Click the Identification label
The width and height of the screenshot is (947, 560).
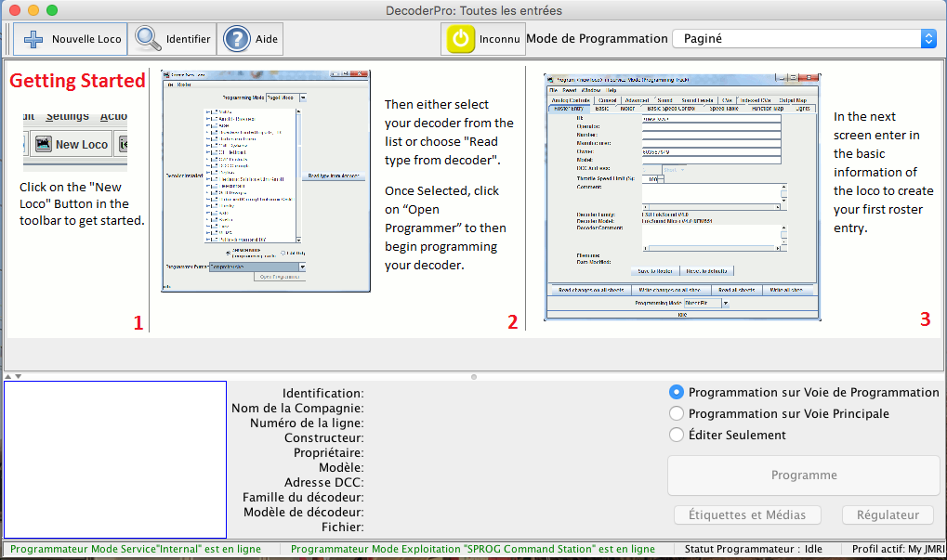323,394
